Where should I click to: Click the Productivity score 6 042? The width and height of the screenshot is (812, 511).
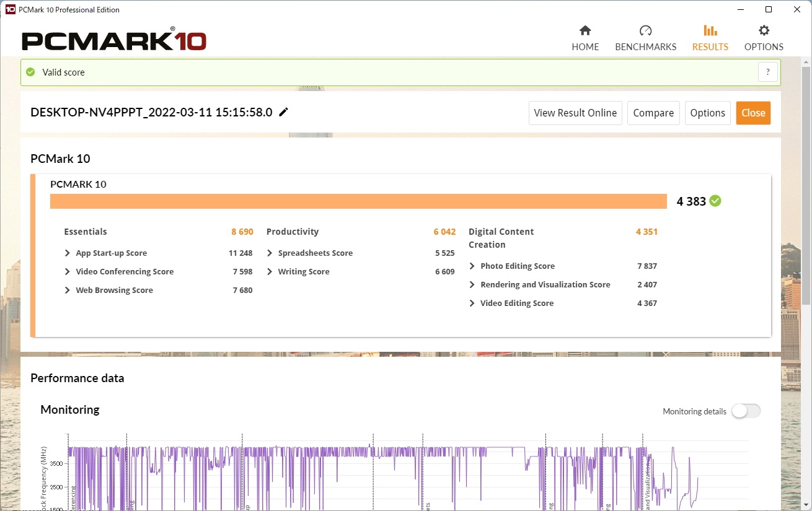pos(444,232)
